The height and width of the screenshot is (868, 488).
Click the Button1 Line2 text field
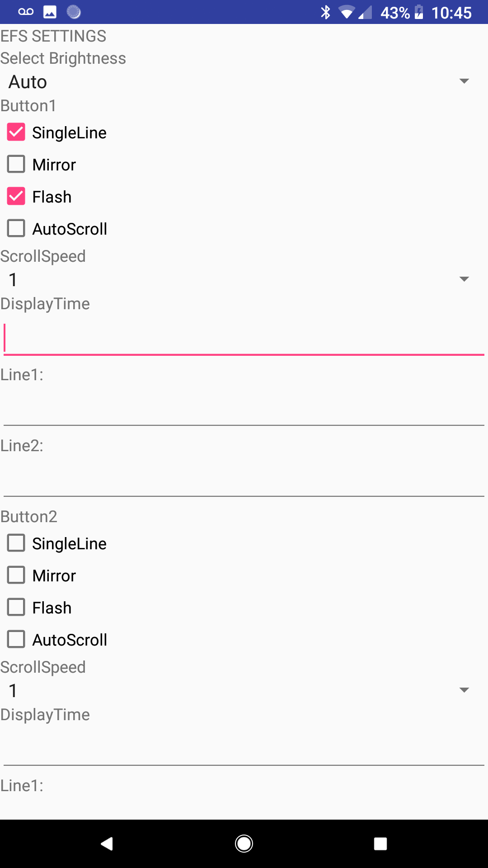pyautogui.click(x=244, y=480)
